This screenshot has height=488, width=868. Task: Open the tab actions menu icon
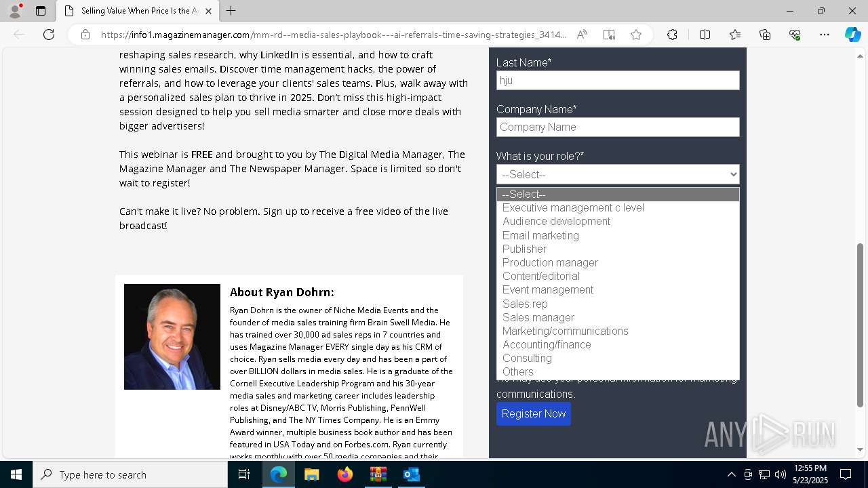click(41, 11)
